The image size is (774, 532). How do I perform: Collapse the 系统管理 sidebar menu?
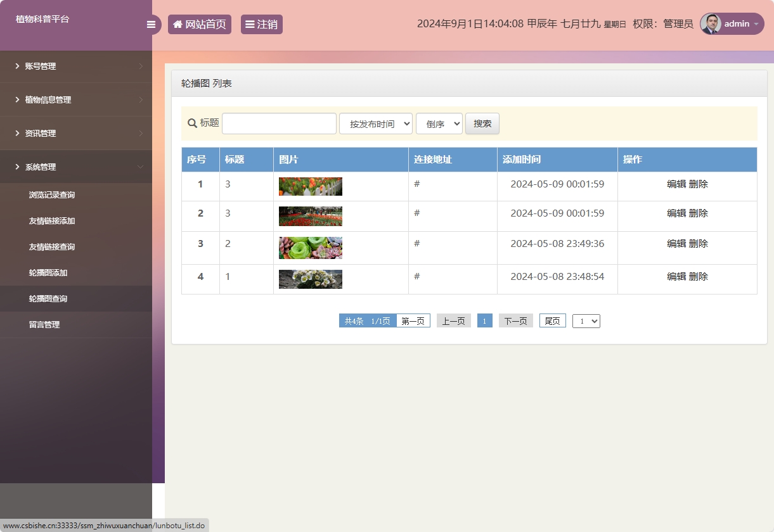pos(76,167)
